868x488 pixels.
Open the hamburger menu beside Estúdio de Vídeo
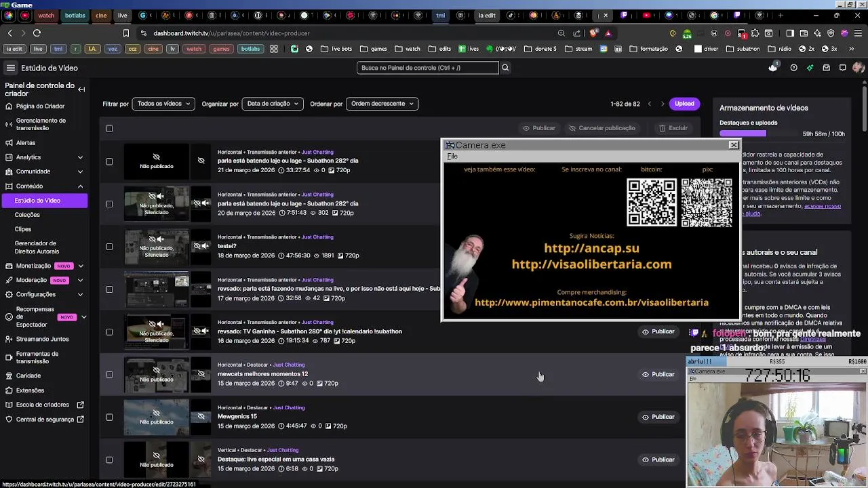click(x=10, y=68)
